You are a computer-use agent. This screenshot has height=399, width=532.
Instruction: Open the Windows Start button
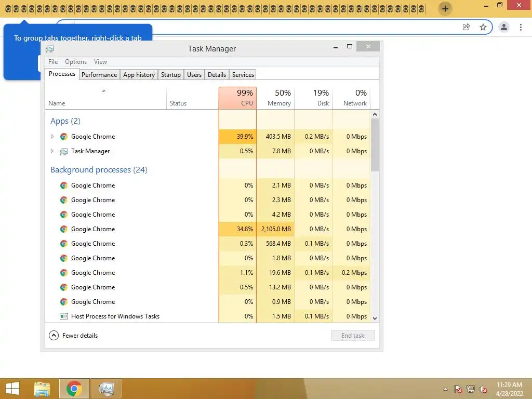tap(12, 389)
